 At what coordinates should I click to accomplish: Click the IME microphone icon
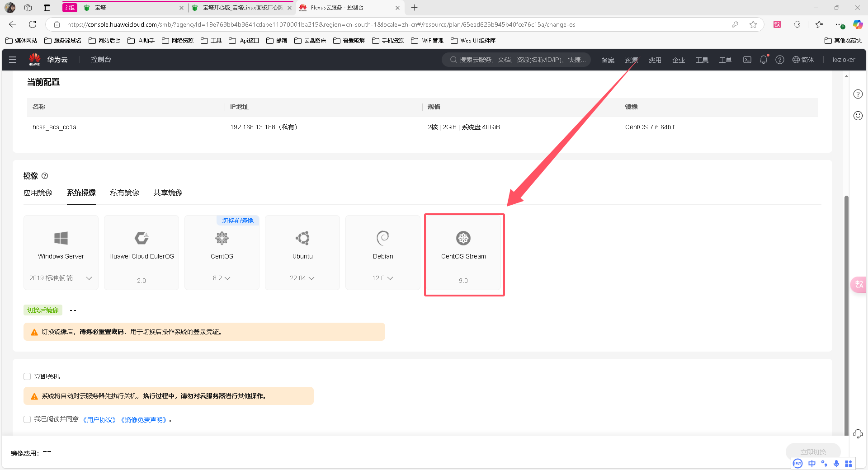coord(836,464)
